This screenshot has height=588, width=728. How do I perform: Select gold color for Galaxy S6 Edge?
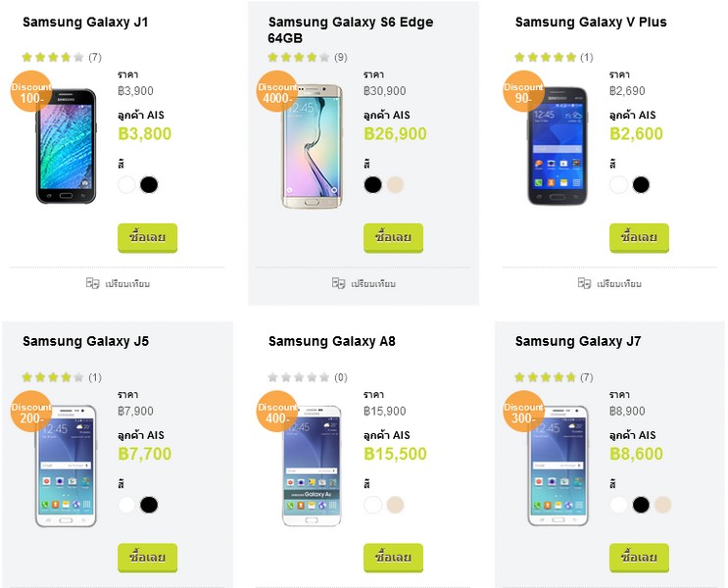pyautogui.click(x=395, y=184)
